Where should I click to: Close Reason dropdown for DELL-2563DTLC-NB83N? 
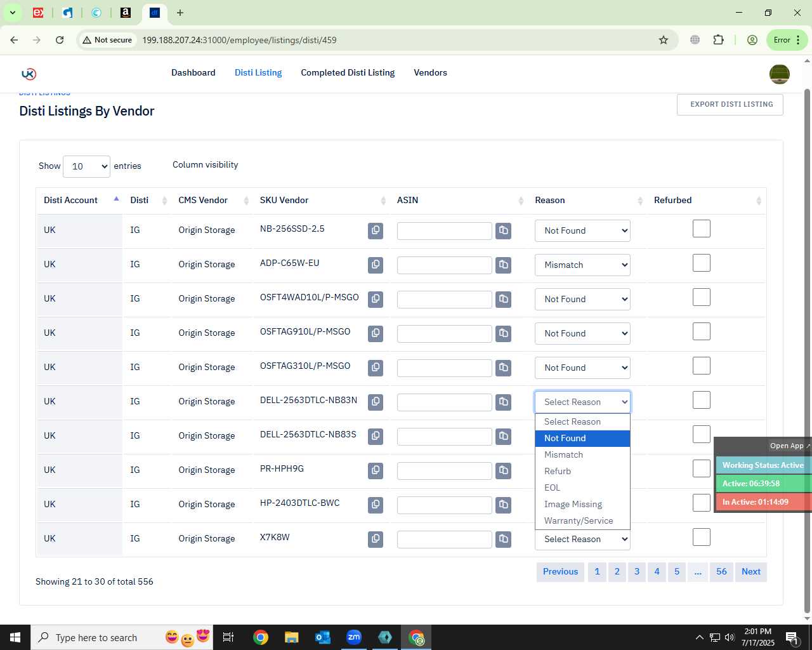582,402
